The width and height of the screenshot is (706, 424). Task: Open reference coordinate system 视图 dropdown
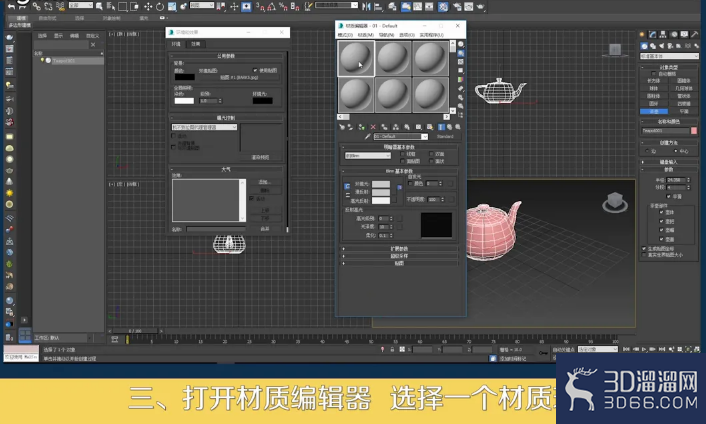click(x=202, y=5)
